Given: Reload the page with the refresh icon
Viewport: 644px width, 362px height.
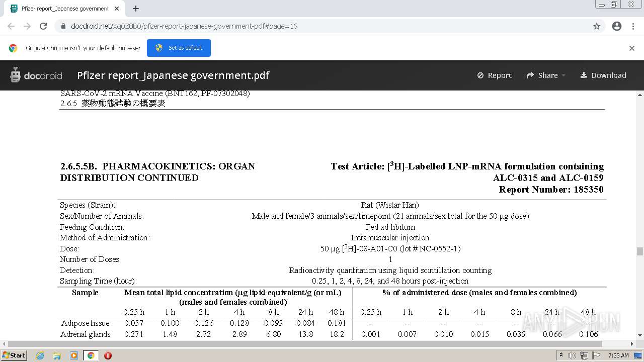Looking at the screenshot, I should 43,26.
